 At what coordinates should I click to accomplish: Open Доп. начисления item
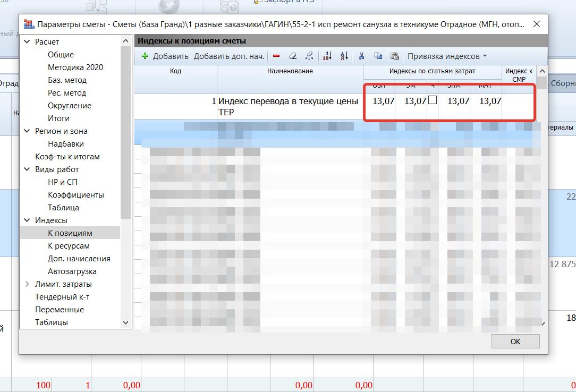(79, 259)
